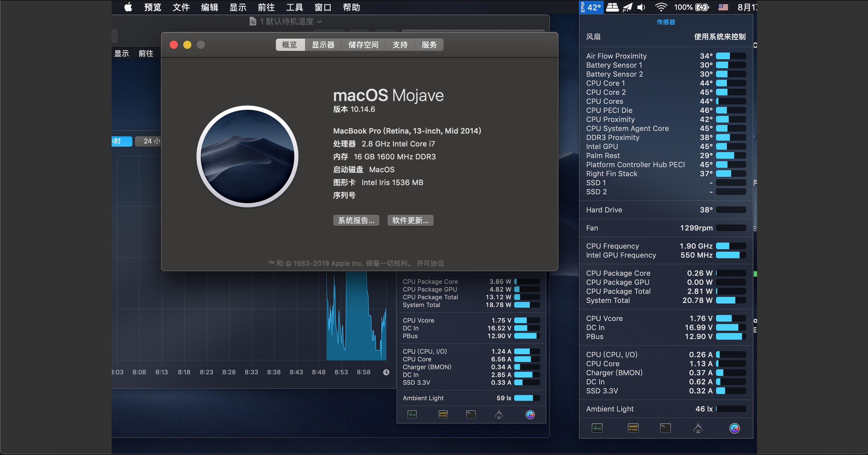Open Activity Monitor icon in sensors panel
868x455 pixels.
tap(597, 428)
